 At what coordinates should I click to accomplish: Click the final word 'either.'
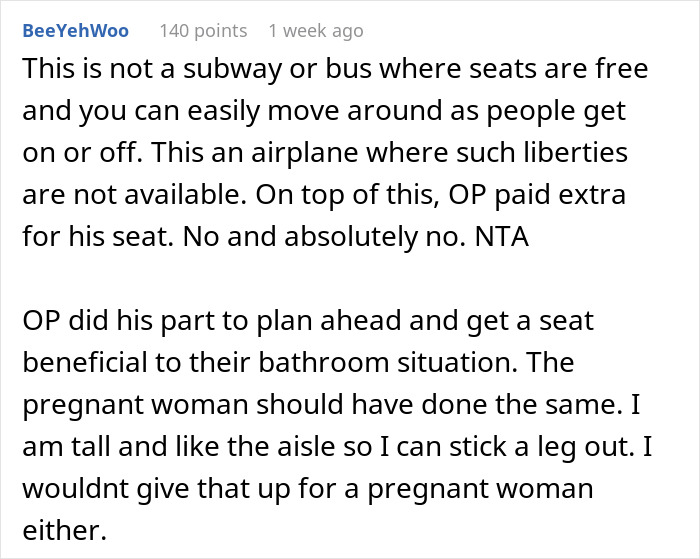click(65, 530)
